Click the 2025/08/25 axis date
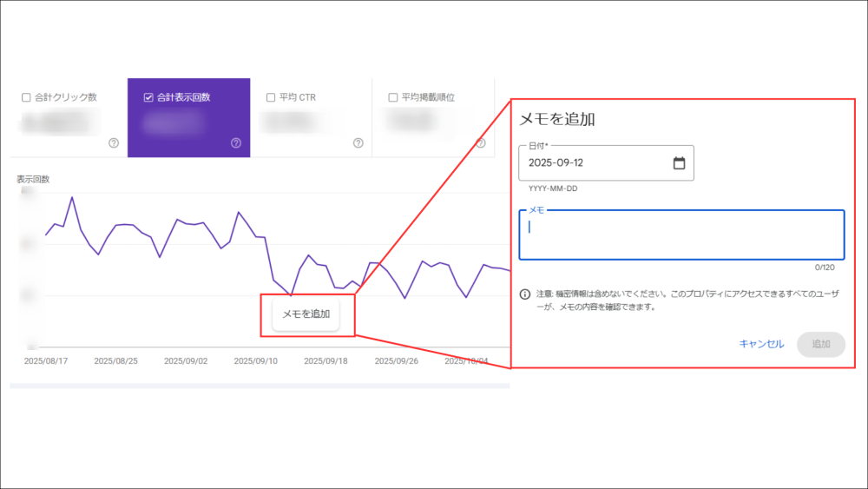Screen dimensions: 868x489 tap(115, 361)
